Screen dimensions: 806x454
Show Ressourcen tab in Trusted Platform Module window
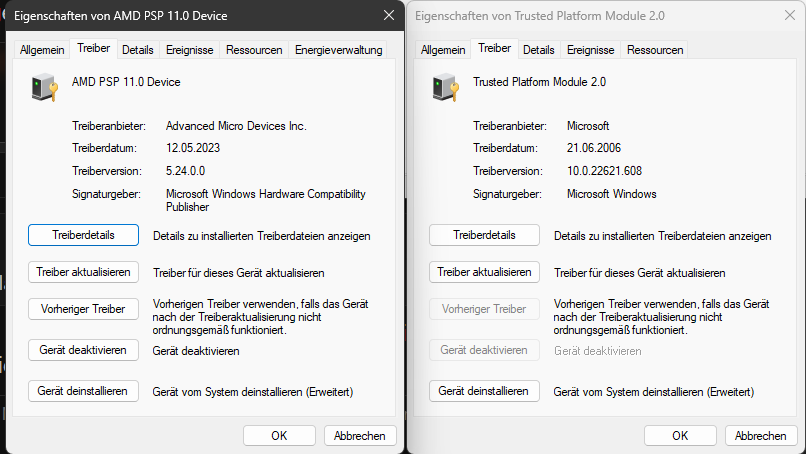coord(655,50)
